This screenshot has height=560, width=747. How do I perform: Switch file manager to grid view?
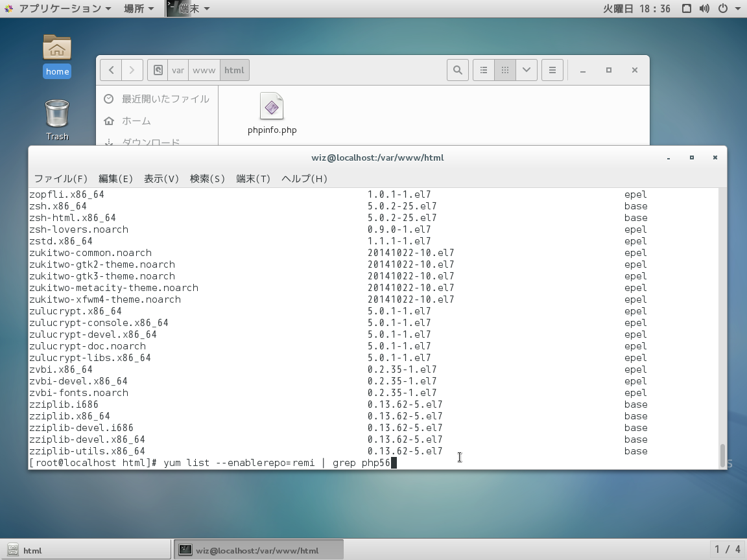[505, 70]
